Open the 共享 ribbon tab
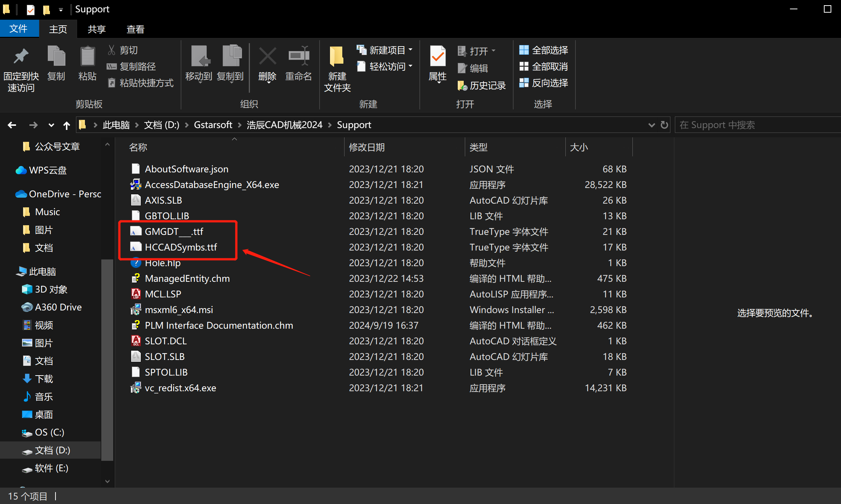 coord(96,29)
